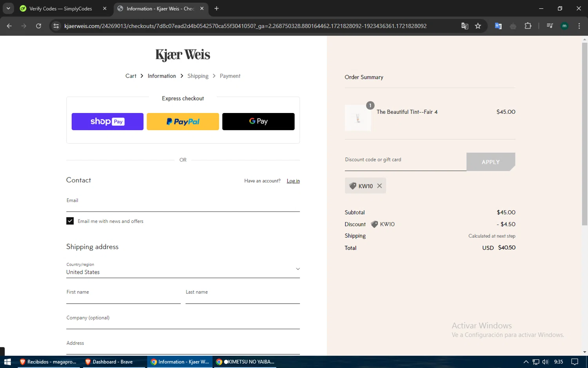Pay with PayPal express checkout
Screen dimensions: 588x368
183,122
